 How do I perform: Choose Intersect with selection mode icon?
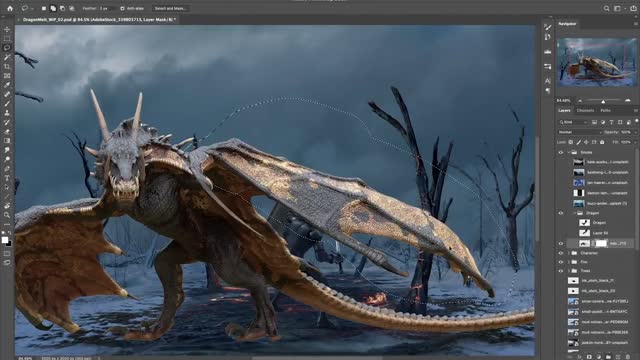tap(71, 8)
